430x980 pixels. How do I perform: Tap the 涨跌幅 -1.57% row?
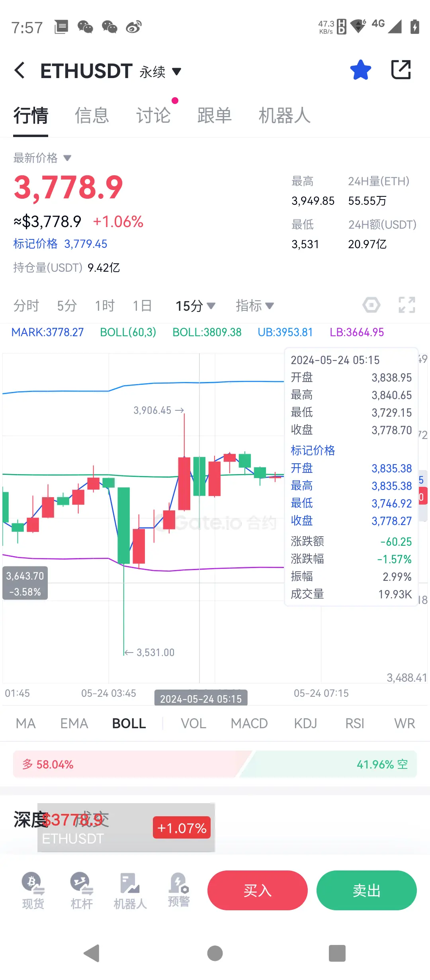point(351,559)
